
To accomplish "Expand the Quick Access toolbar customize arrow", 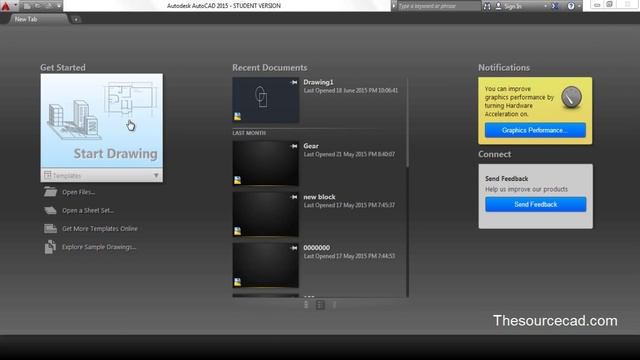I will click(59, 6).
